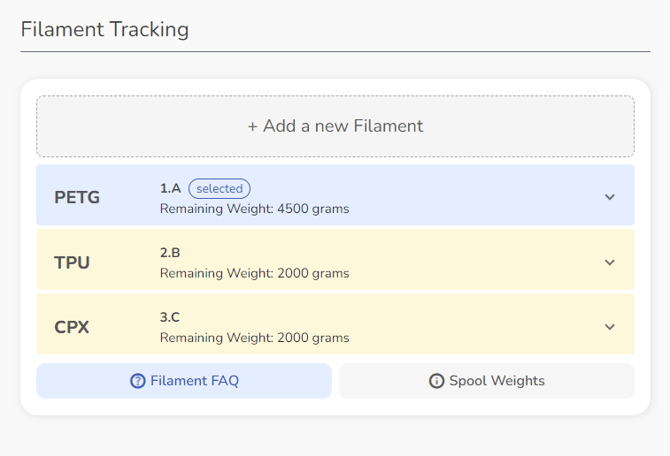This screenshot has width=670, height=456.
Task: Open the Filament FAQ button
Action: click(184, 381)
